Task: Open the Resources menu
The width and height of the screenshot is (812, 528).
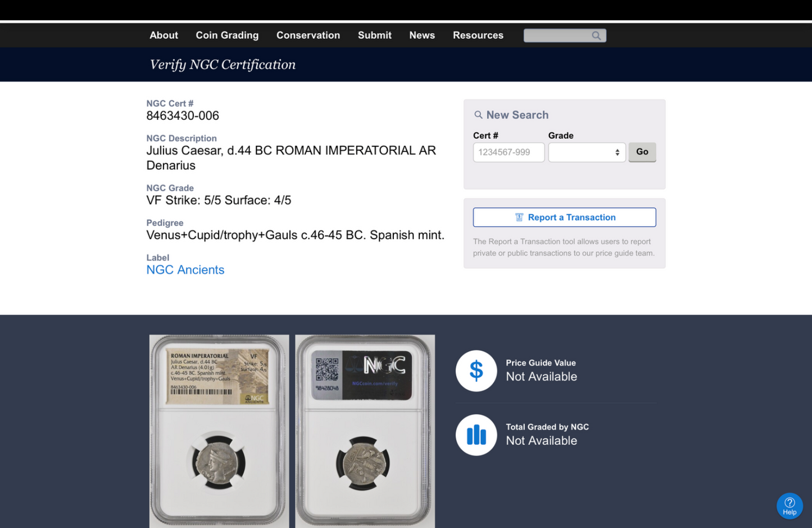Action: click(x=478, y=35)
